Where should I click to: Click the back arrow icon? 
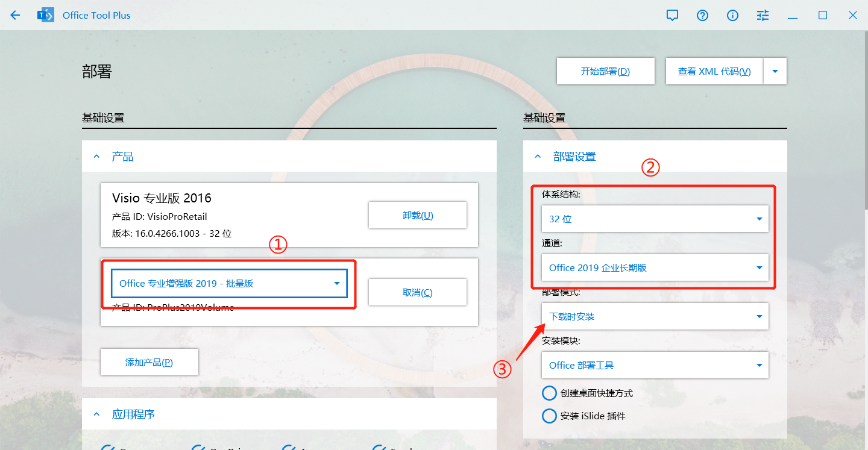(x=15, y=16)
